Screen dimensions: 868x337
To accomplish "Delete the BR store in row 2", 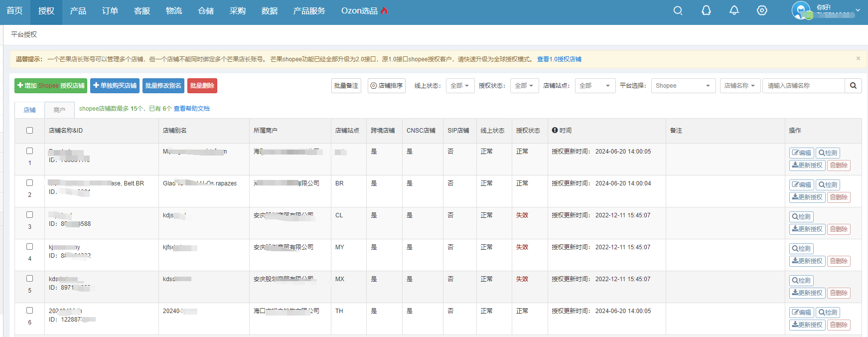I will pos(839,197).
